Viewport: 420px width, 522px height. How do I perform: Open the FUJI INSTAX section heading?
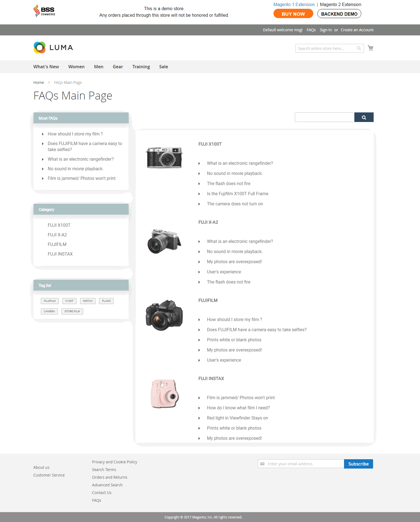211,378
